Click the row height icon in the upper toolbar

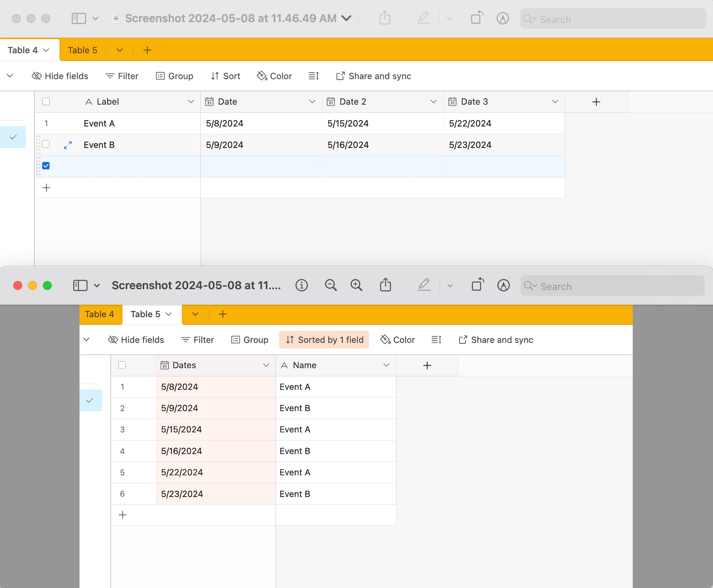pos(314,76)
